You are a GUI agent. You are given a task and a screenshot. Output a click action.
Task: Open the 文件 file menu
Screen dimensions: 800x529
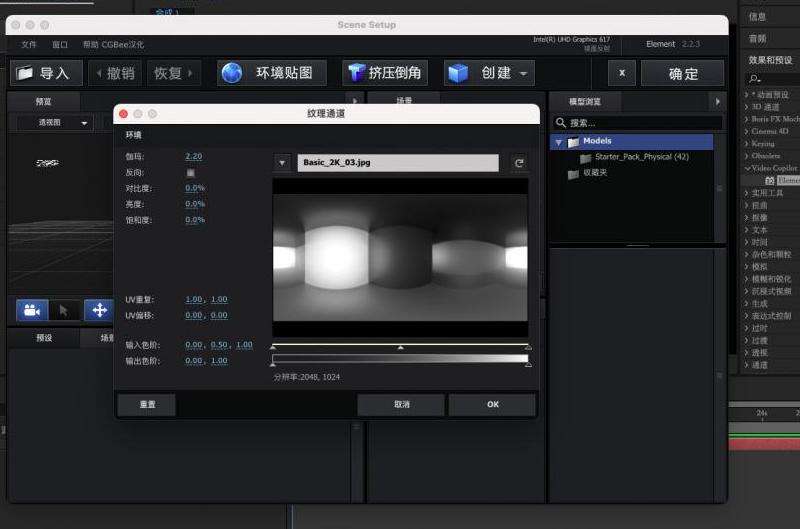[x=28, y=45]
